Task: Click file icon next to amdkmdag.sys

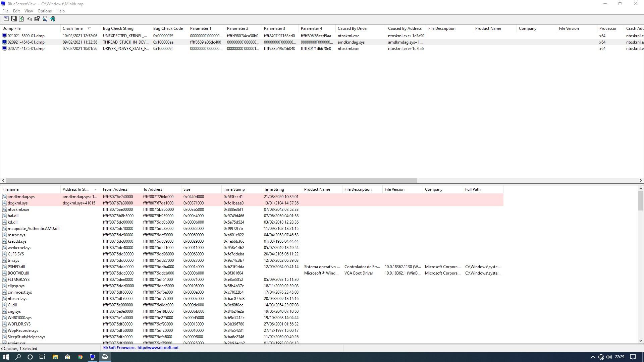Action: pos(4,197)
